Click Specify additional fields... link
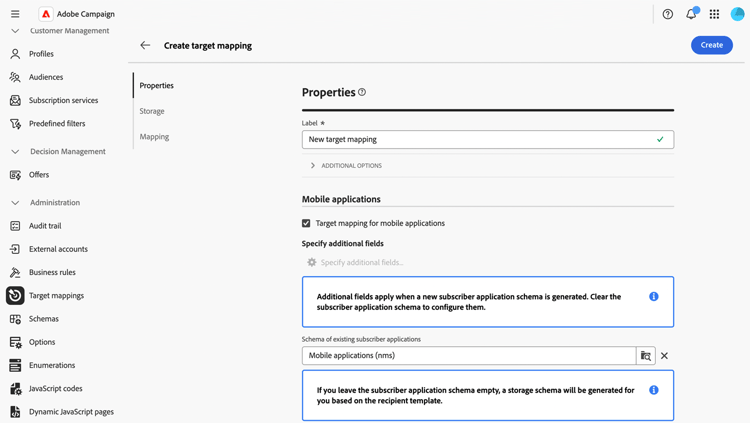The width and height of the screenshot is (750, 423). 362,262
